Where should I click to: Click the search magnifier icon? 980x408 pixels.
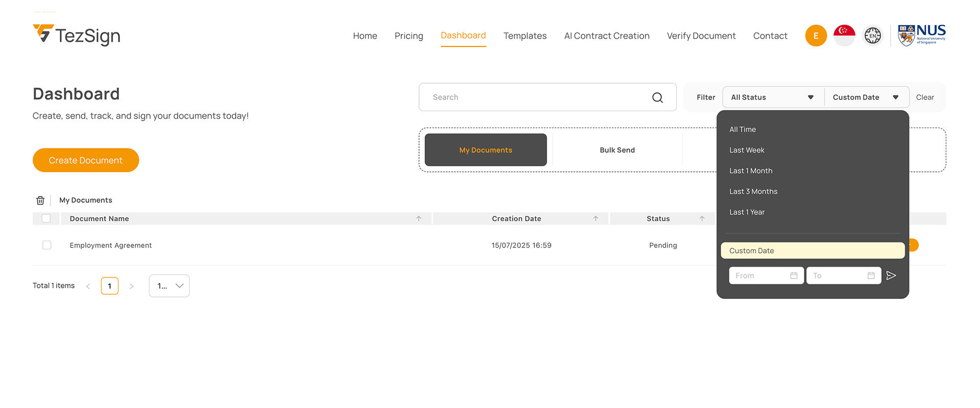[x=657, y=97]
